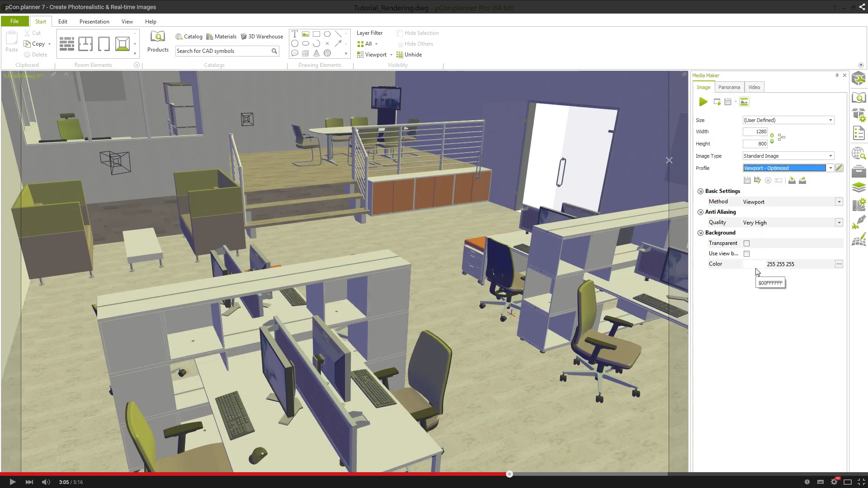Toggle visibility with Hide Selection button
The image size is (868, 488).
[416, 33]
